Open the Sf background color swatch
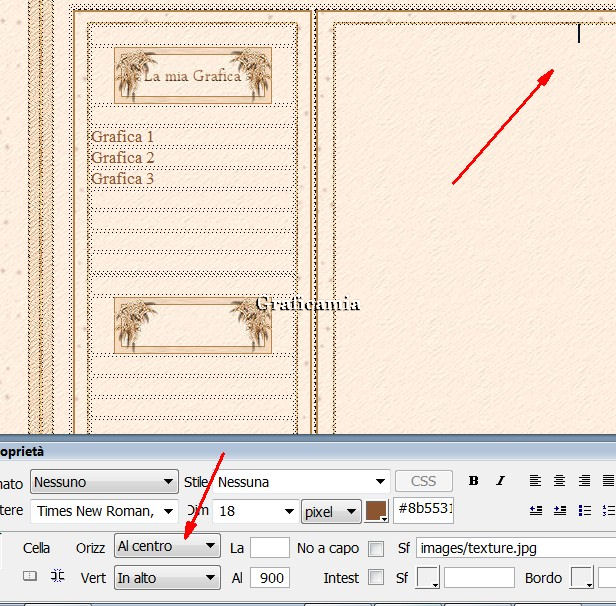The height and width of the screenshot is (606, 616). point(427,578)
